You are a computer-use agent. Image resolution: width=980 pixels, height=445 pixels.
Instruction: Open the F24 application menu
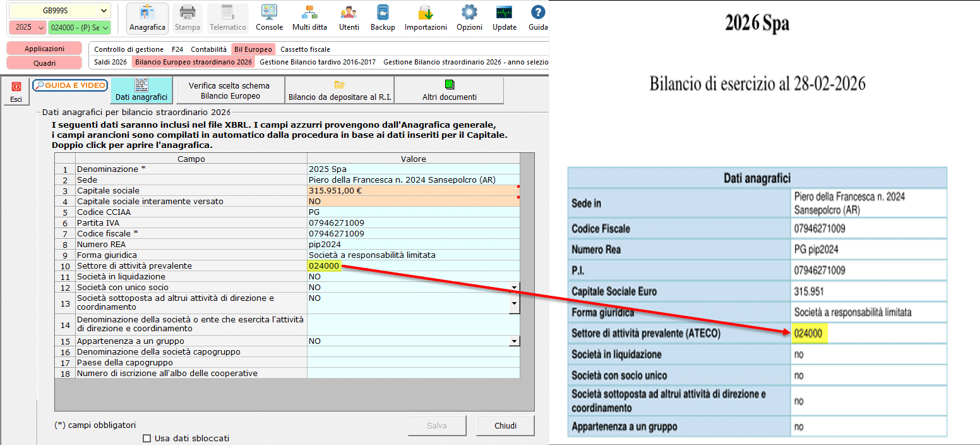tap(176, 49)
